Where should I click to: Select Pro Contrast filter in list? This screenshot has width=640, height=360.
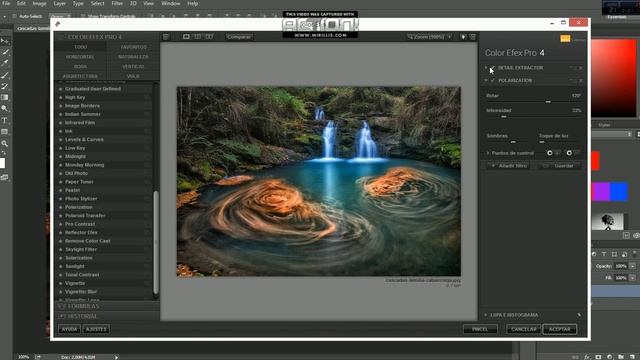(x=80, y=224)
